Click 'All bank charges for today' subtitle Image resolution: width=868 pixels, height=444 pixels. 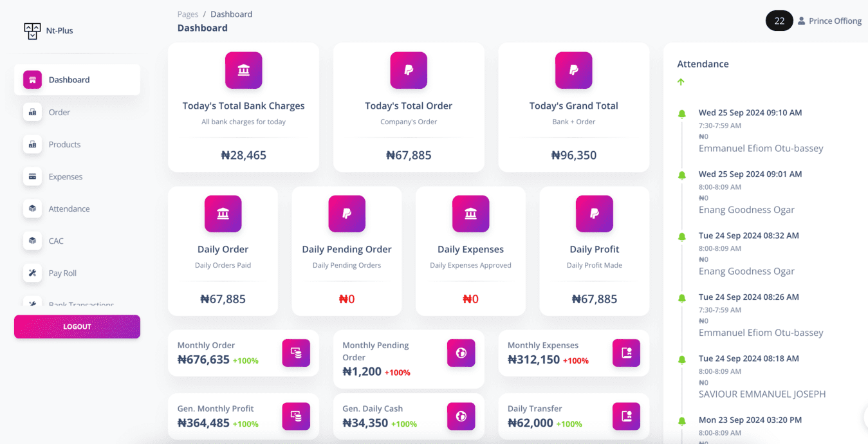(x=243, y=122)
